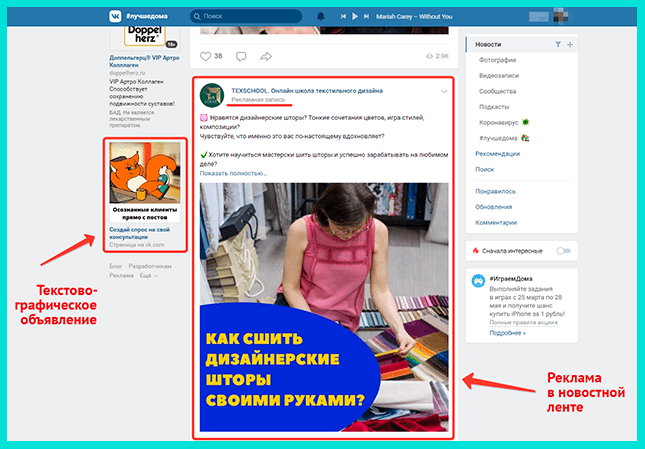
Task: Click the TEXSCHOOL round avatar
Action: (x=212, y=95)
